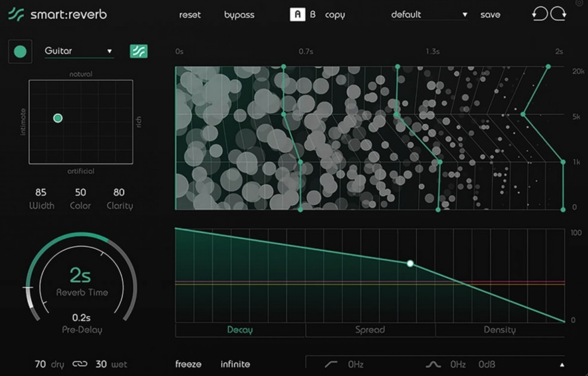Select state B

pos(313,15)
